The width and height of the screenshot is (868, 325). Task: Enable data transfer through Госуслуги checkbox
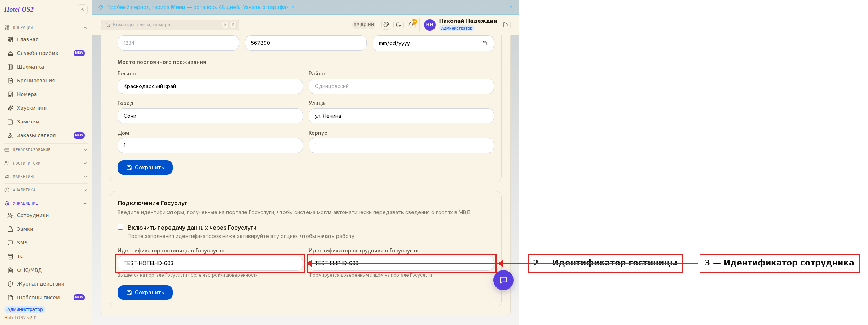pos(120,227)
